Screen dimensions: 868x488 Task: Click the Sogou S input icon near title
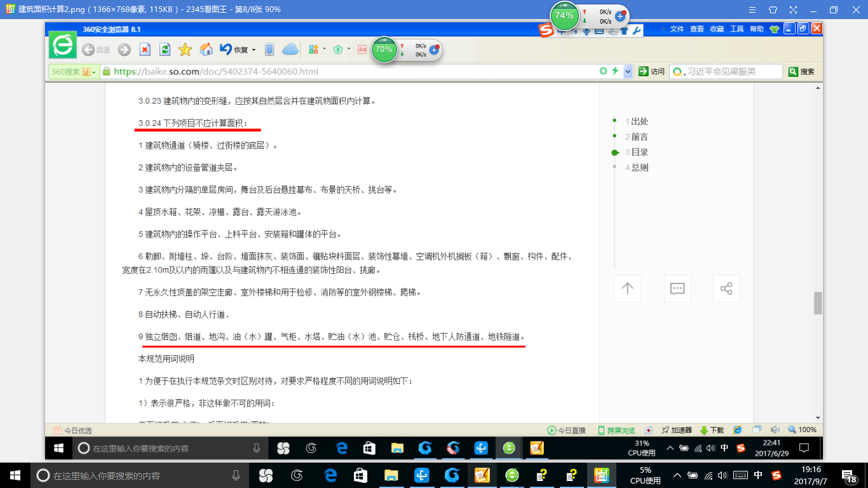[545, 30]
